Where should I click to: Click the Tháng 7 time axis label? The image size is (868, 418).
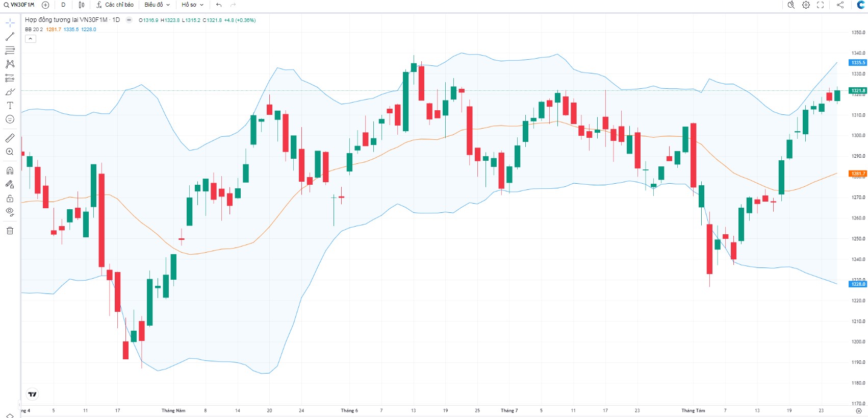point(509,410)
